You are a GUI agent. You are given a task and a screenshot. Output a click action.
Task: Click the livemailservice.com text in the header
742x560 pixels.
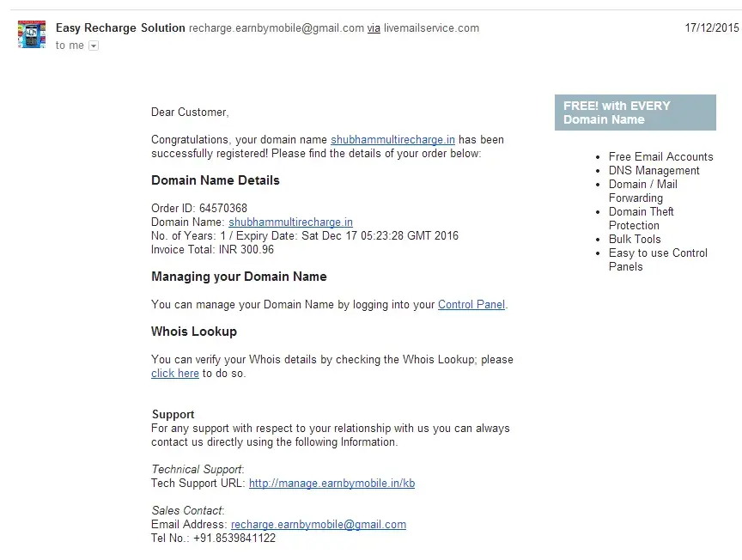(x=431, y=27)
